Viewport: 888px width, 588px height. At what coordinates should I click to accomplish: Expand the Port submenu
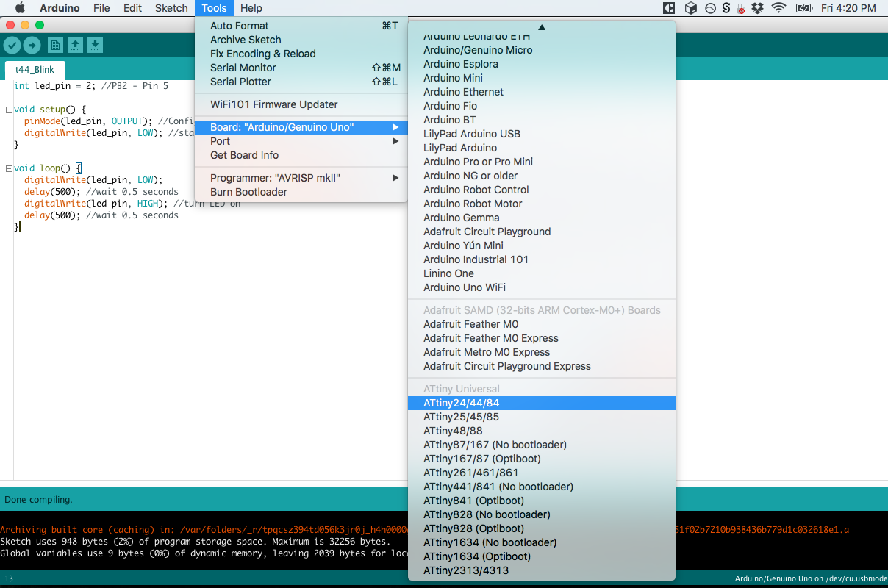pos(301,141)
